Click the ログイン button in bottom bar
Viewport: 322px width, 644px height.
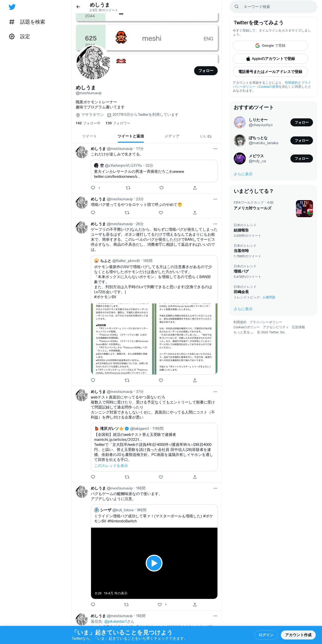pos(266,635)
